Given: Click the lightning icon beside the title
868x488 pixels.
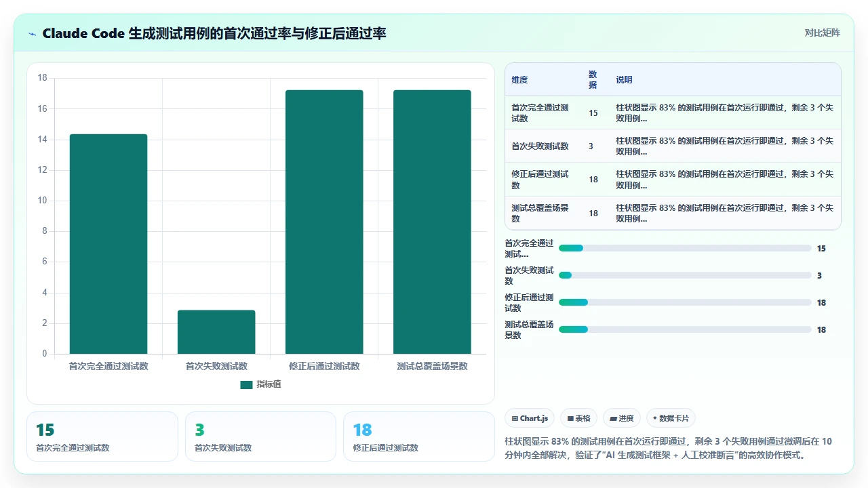Looking at the screenshot, I should (x=33, y=33).
